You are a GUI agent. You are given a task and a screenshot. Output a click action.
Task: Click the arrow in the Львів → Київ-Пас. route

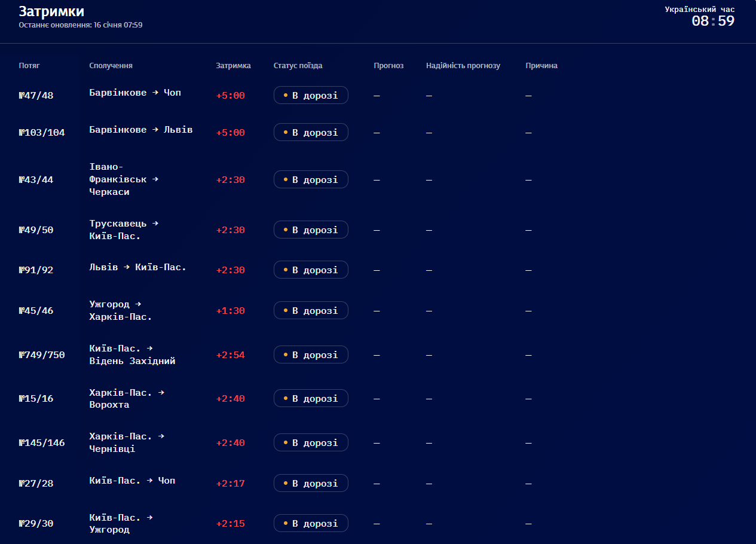click(x=127, y=267)
